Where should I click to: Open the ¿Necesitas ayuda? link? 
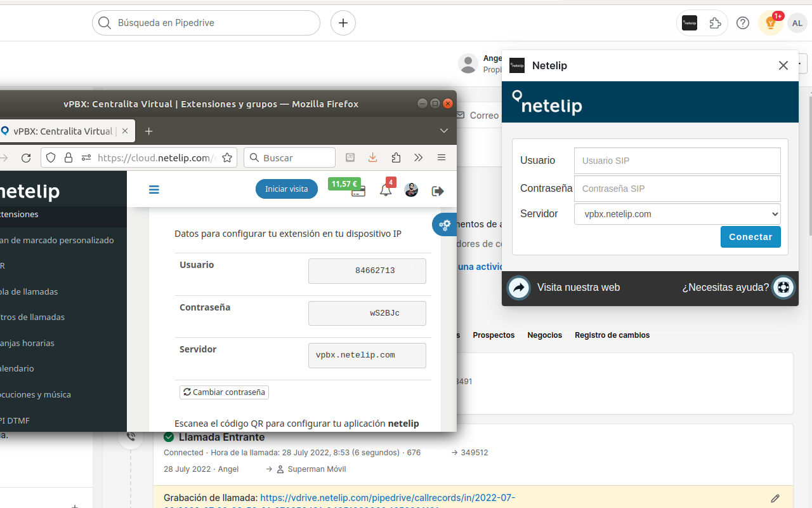tap(726, 288)
